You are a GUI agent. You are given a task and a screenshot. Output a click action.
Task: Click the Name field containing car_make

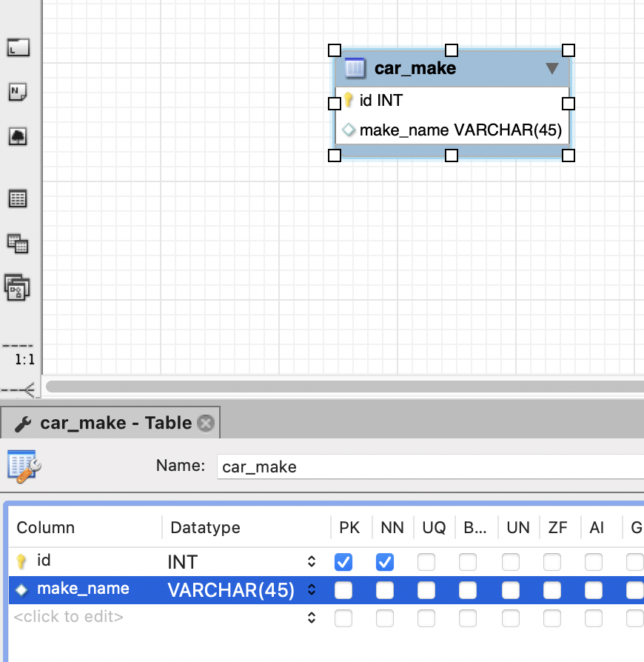429,467
